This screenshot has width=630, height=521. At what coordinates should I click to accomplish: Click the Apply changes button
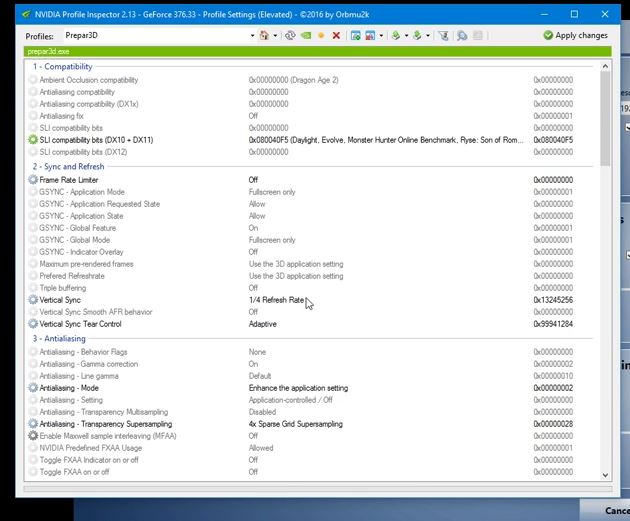[575, 35]
